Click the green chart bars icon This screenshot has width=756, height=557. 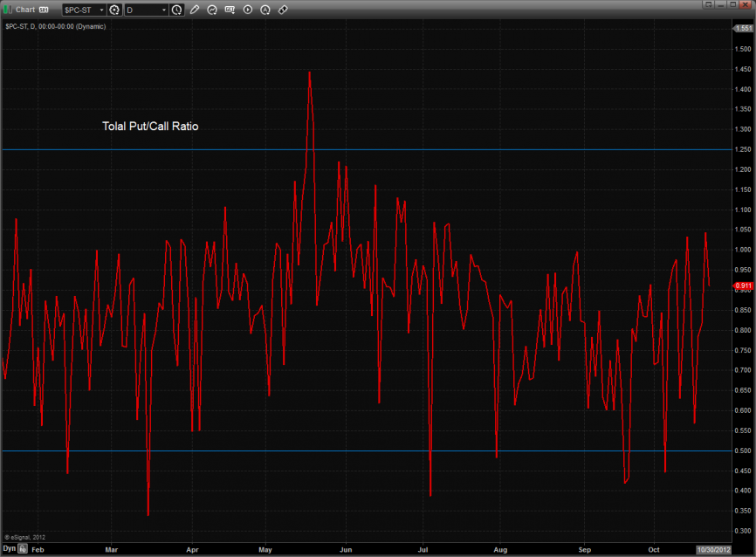8,10
